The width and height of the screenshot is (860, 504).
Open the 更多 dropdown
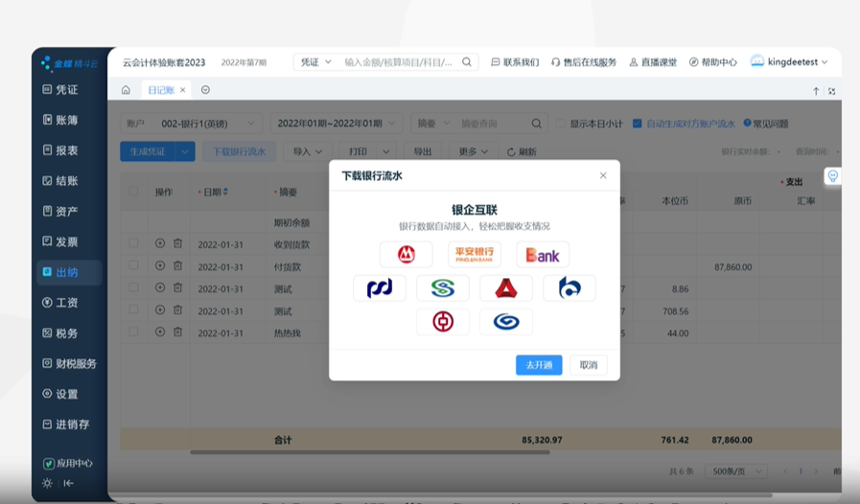[474, 151]
